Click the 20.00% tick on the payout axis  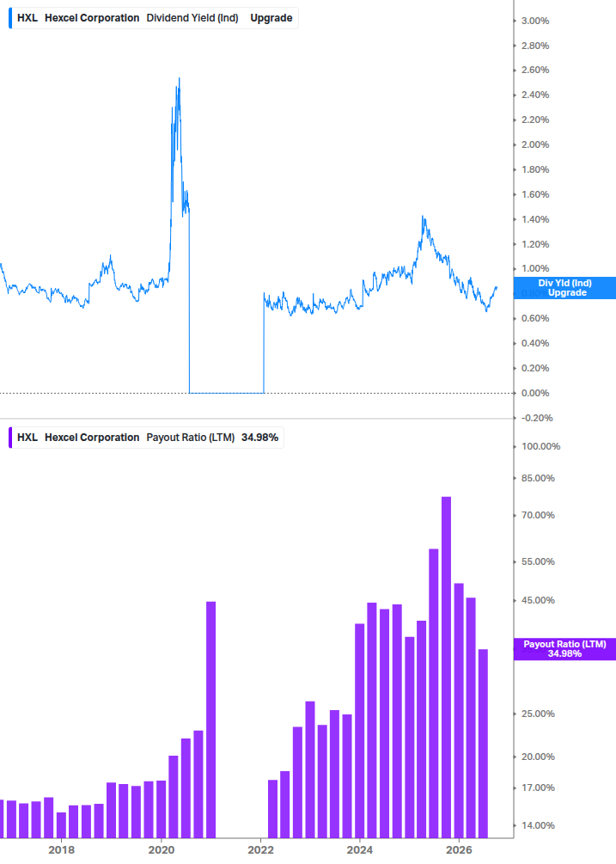538,757
